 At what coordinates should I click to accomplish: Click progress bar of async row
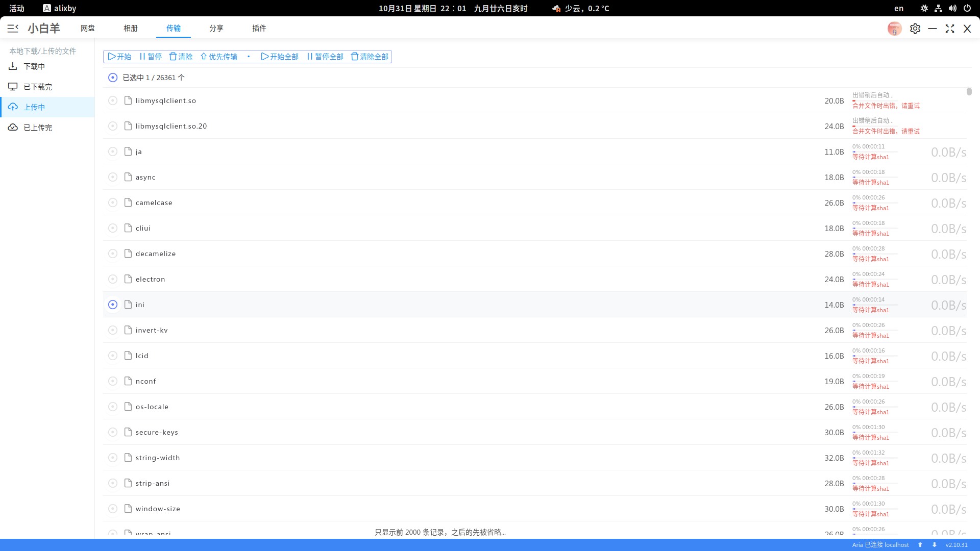(875, 178)
